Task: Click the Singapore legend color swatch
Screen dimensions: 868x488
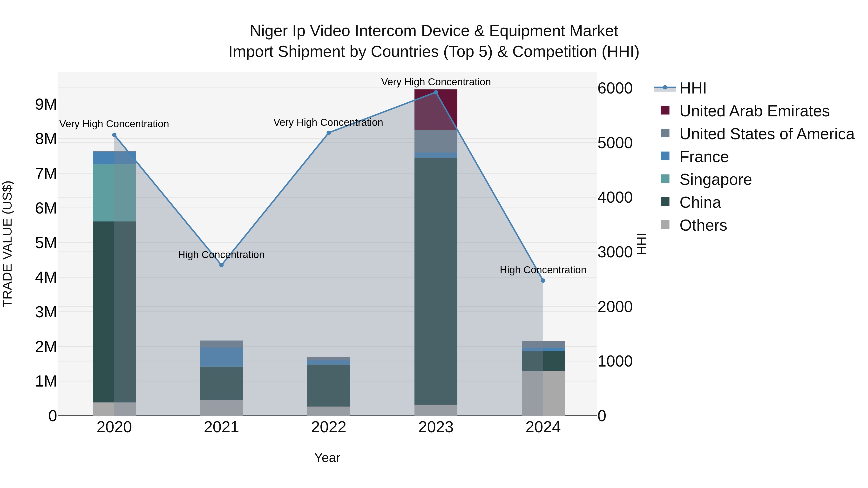Action: 665,179
